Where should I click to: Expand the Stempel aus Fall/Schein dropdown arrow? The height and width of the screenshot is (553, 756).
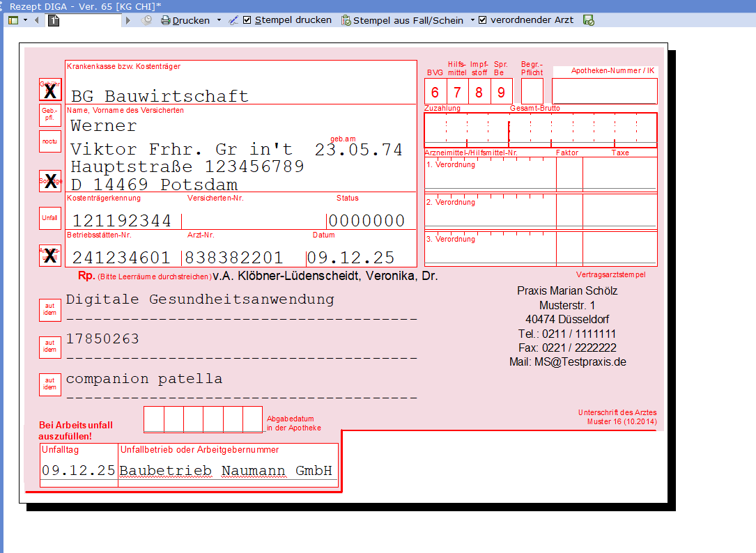472,20
